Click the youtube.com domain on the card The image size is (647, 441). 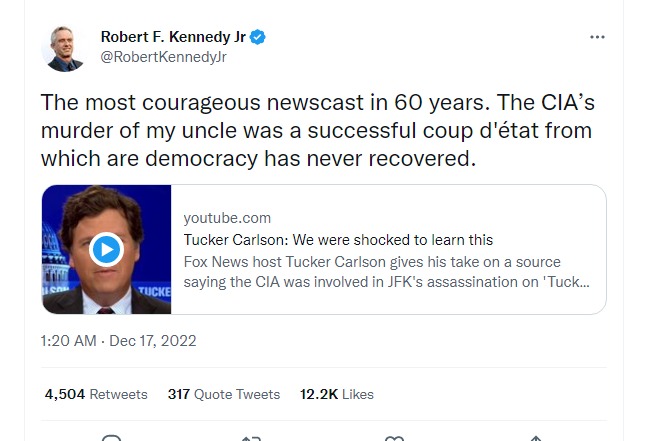coord(227,217)
